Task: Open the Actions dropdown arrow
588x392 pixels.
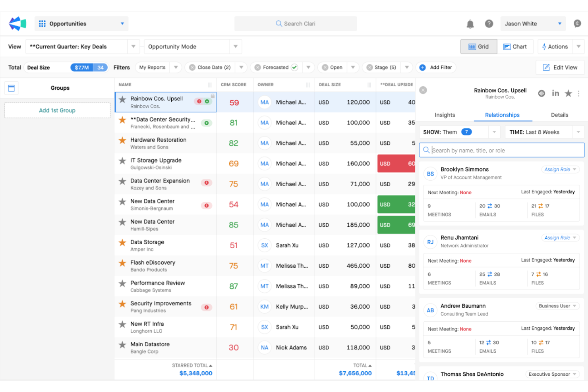Action: pyautogui.click(x=578, y=46)
